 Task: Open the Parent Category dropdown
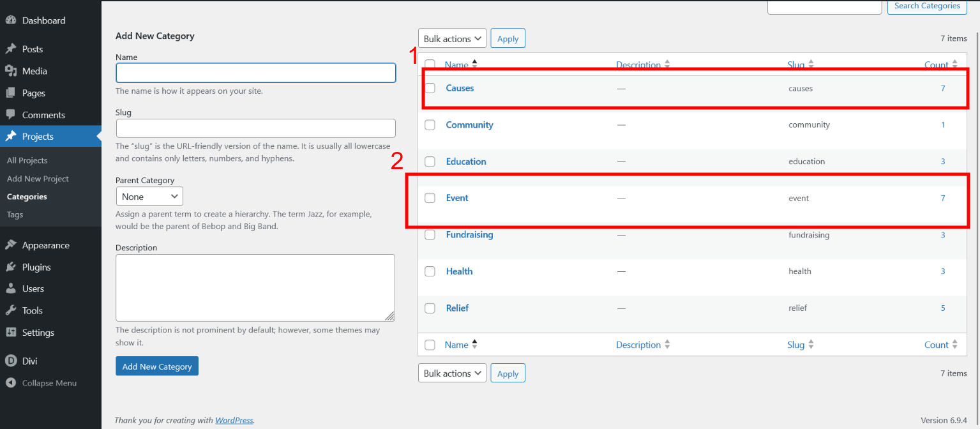point(149,197)
